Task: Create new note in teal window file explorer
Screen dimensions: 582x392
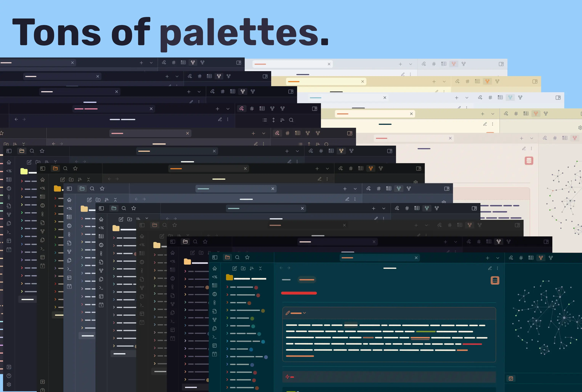Action: coord(234,268)
